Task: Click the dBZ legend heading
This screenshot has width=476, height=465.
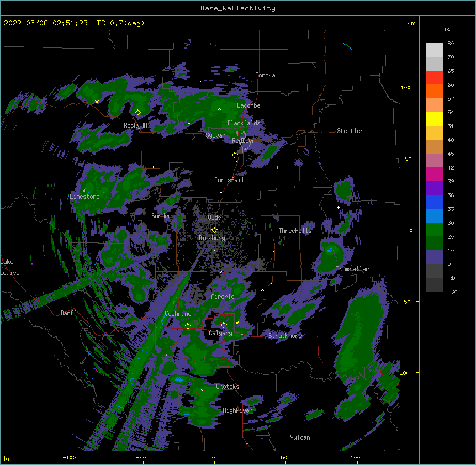Action: (x=447, y=30)
